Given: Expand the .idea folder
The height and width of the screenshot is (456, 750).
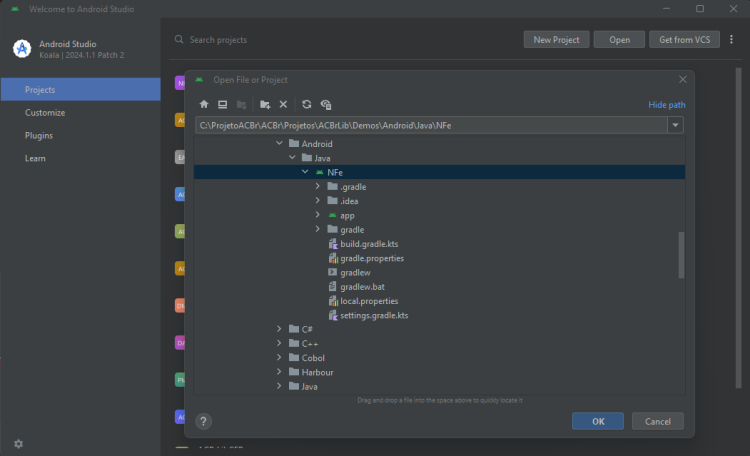Looking at the screenshot, I should click(x=318, y=200).
